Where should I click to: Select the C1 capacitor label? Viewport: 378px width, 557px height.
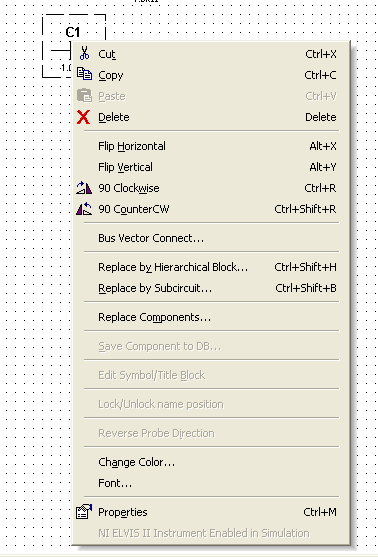73,32
